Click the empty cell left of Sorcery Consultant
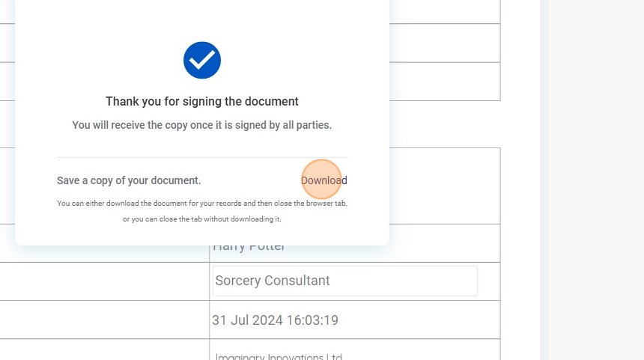Screen dimensions: 644x360 pos(105,281)
